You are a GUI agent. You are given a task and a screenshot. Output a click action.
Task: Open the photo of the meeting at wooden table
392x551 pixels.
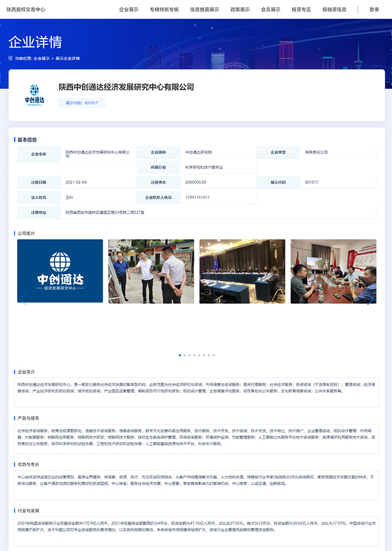(x=333, y=271)
